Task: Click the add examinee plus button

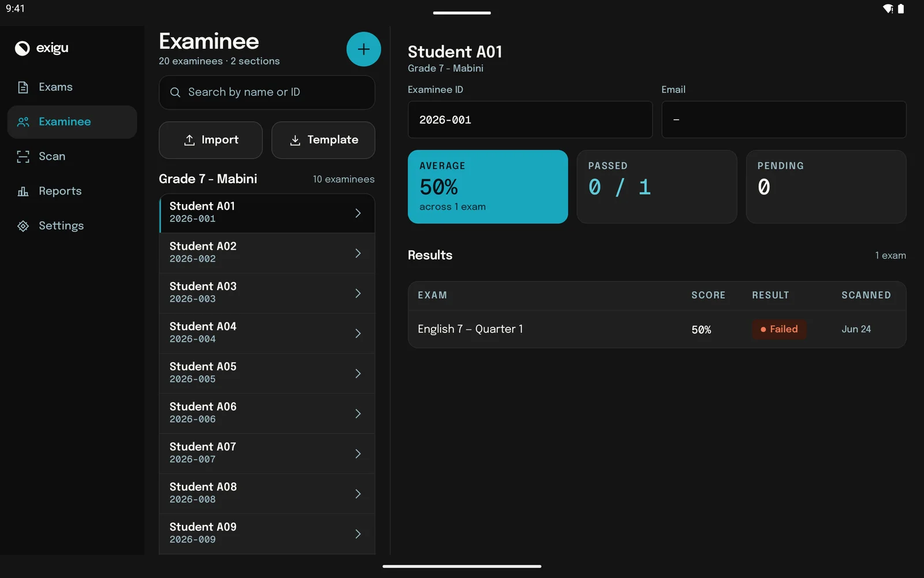Action: point(363,49)
